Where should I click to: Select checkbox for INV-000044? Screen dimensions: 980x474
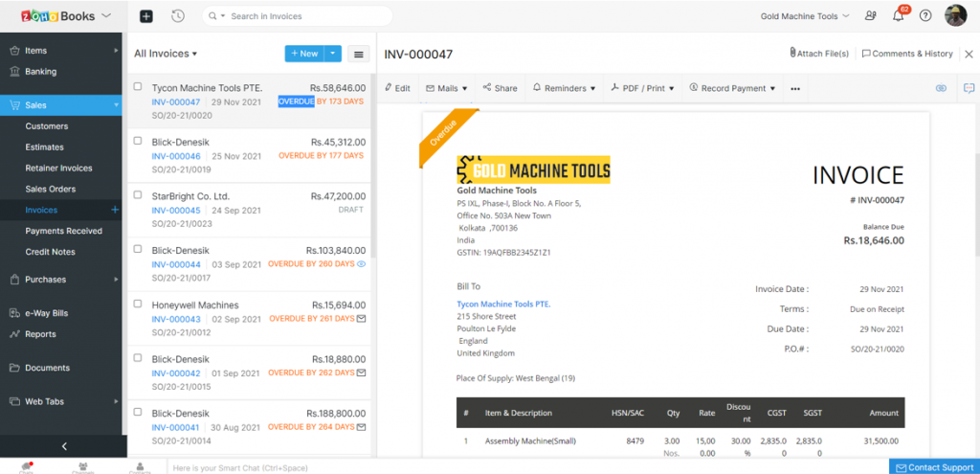click(138, 249)
